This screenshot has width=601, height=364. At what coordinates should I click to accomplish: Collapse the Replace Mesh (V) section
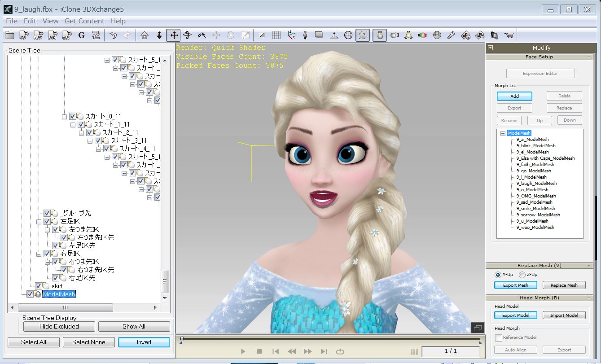tap(589, 266)
